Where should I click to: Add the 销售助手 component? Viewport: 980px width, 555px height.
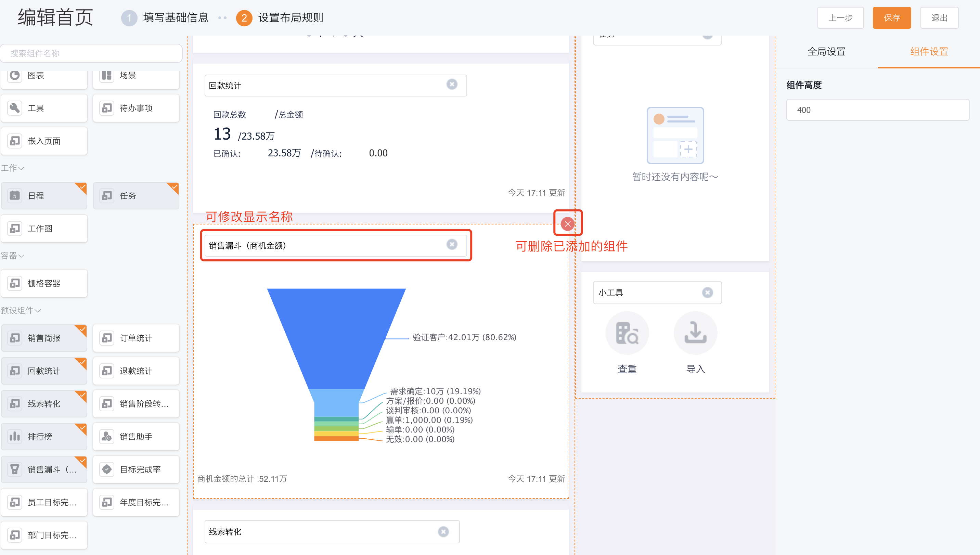[136, 437]
